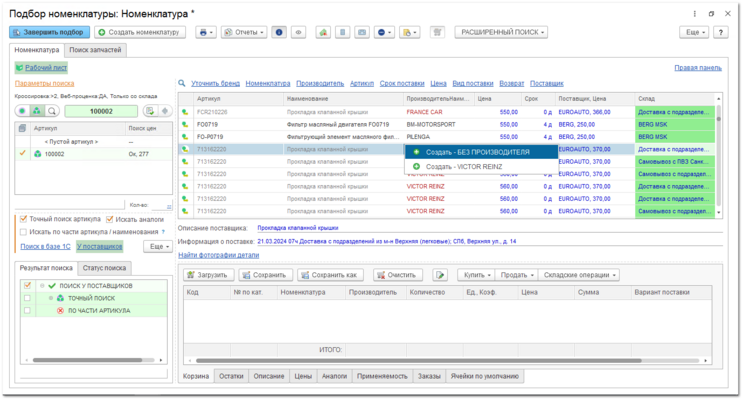Image resolution: width=743 pixels, height=400 pixels.
Task: Open the yellow document dropdown in toolbar
Action: [409, 32]
